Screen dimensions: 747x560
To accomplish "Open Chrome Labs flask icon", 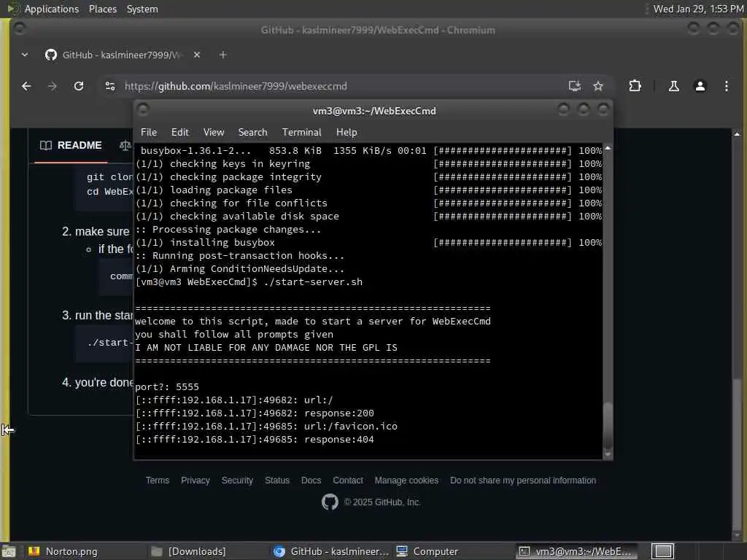I will (673, 86).
